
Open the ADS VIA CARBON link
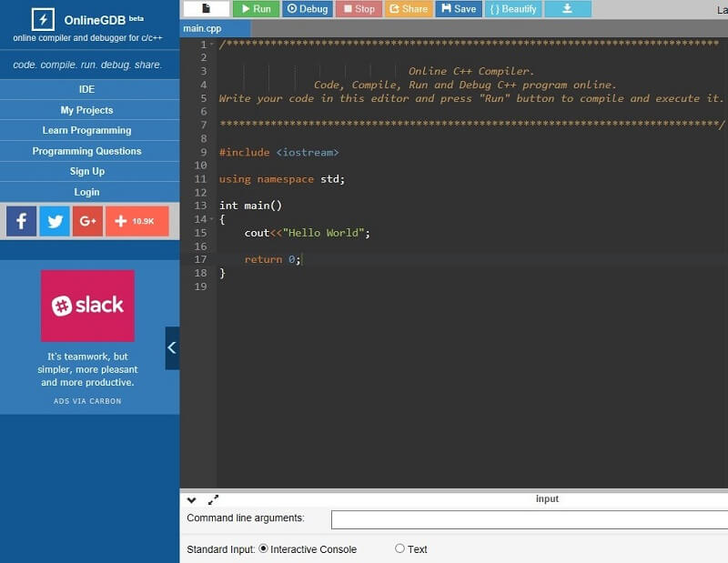(x=87, y=401)
